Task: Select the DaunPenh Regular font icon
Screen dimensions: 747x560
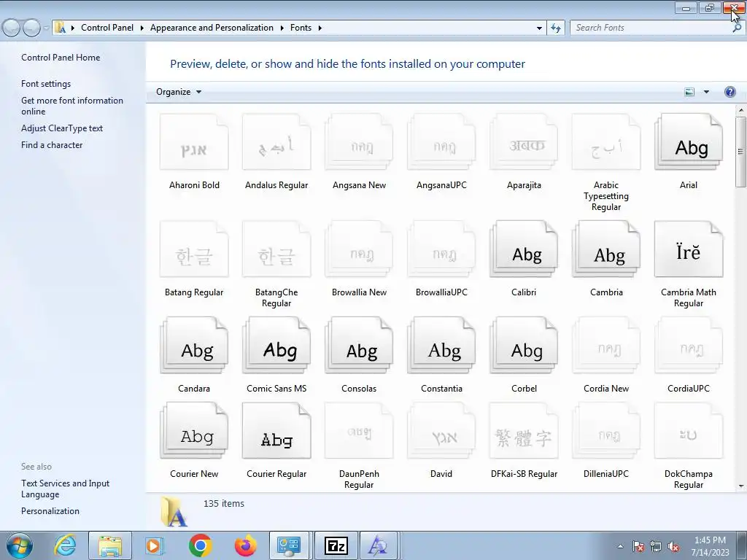Action: point(359,430)
